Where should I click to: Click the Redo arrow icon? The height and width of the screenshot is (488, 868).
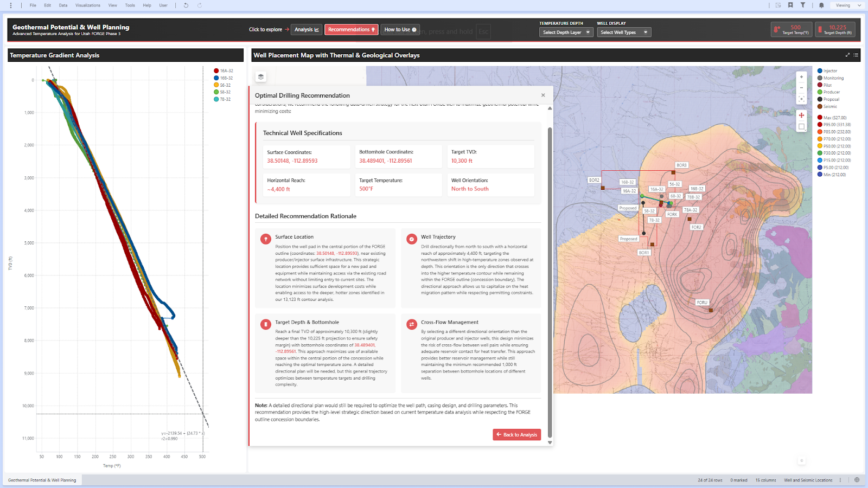[x=200, y=5]
